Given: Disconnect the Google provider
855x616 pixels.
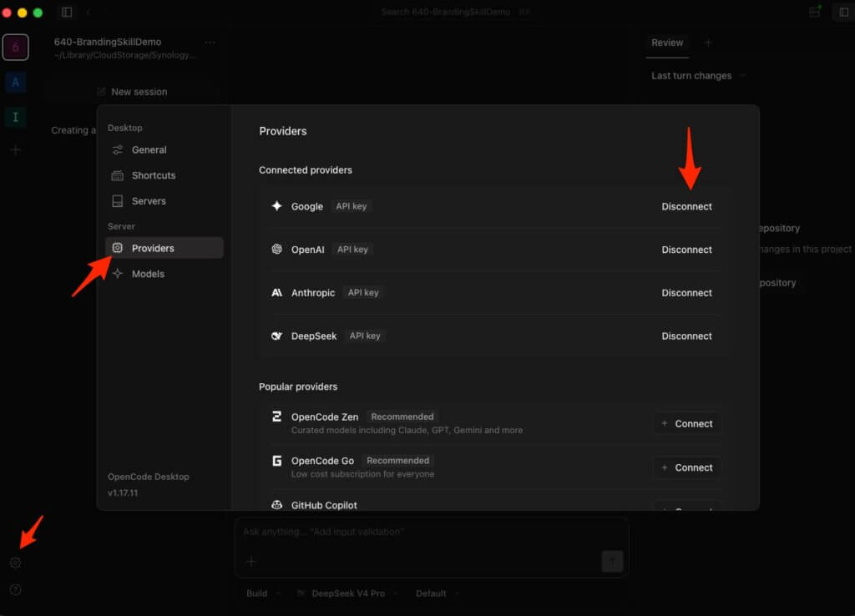Looking at the screenshot, I should tap(686, 207).
